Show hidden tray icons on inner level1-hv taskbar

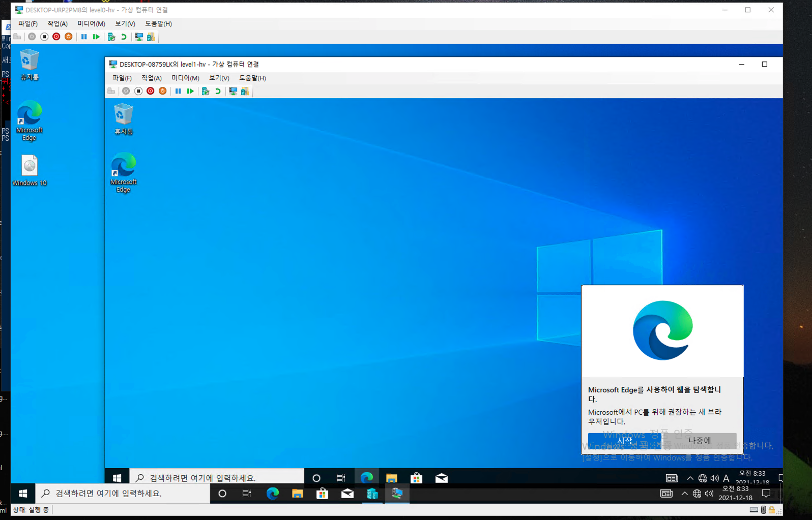[690, 478]
